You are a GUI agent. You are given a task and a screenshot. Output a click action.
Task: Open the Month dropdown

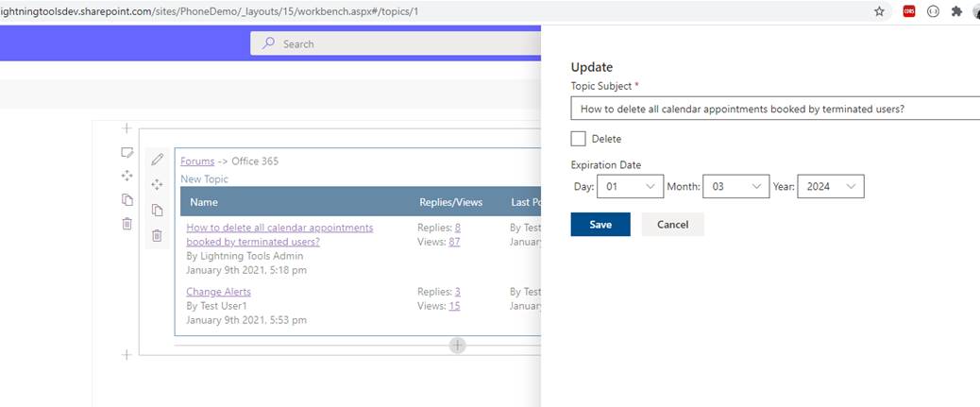click(x=736, y=187)
